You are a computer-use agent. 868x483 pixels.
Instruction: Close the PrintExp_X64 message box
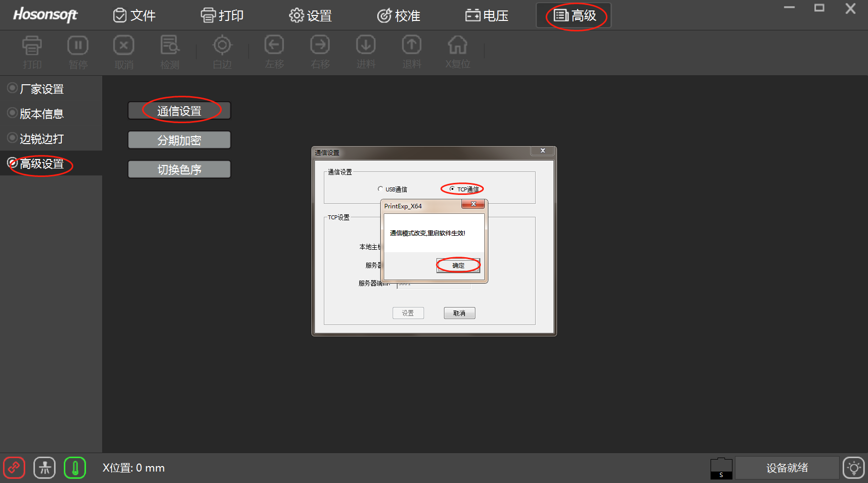tap(473, 204)
